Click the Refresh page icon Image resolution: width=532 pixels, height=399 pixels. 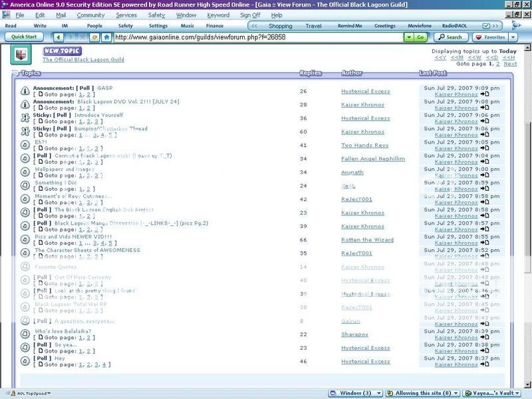(x=94, y=37)
